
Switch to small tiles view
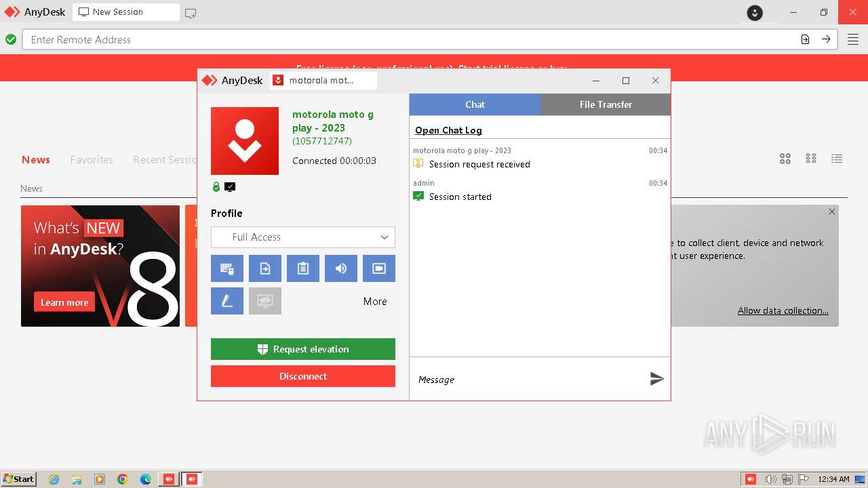coord(811,159)
